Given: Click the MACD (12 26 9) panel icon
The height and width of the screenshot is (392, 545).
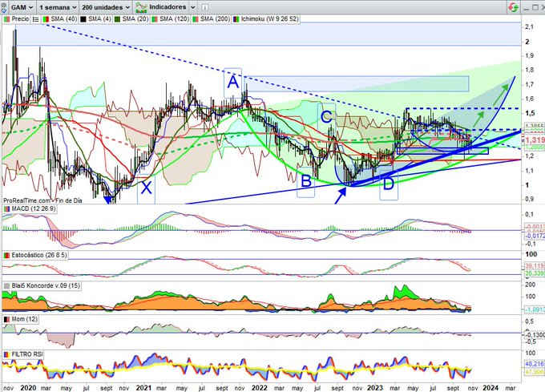Looking at the screenshot, I should click(x=6, y=209).
